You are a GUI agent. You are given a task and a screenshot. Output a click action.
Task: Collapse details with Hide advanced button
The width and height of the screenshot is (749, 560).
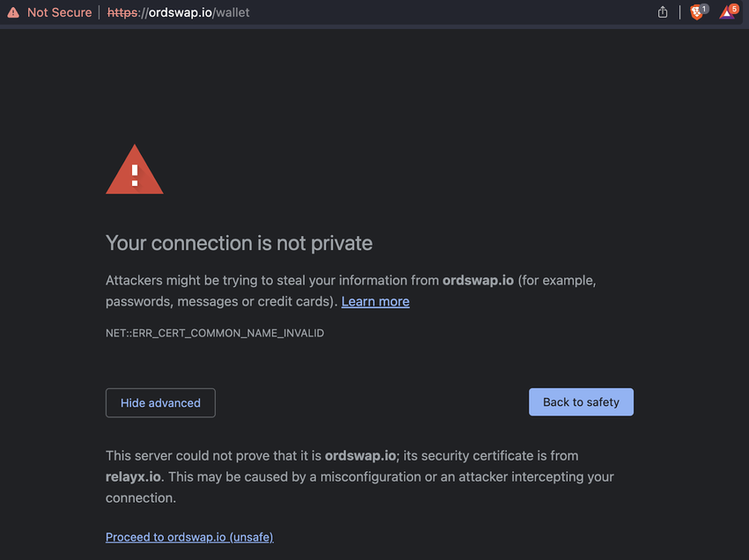[160, 402]
